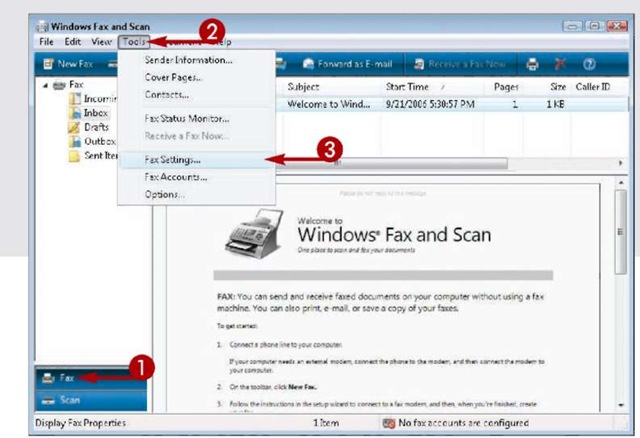
Task: Click the Sent Items folder icon
Action: [74, 156]
